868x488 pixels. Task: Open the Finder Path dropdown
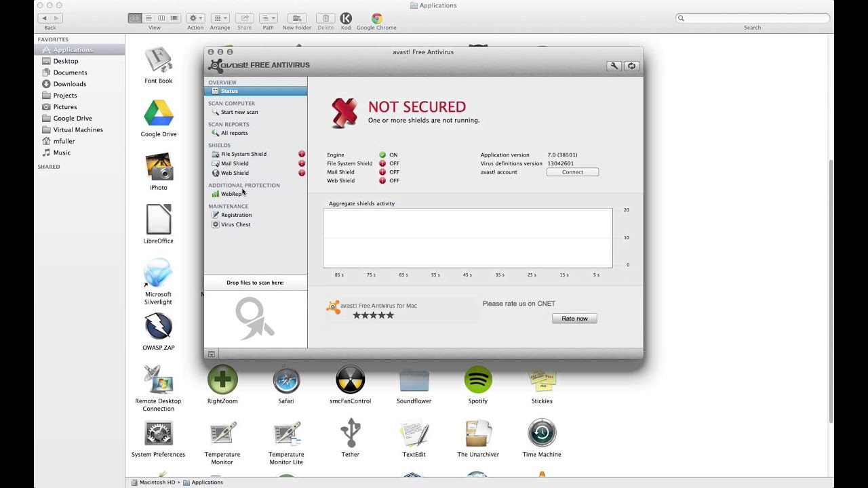(x=269, y=18)
